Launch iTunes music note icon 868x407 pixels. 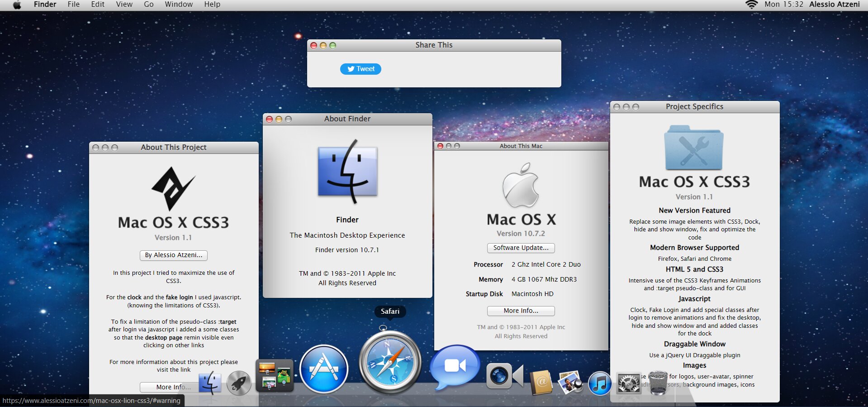[x=600, y=383]
